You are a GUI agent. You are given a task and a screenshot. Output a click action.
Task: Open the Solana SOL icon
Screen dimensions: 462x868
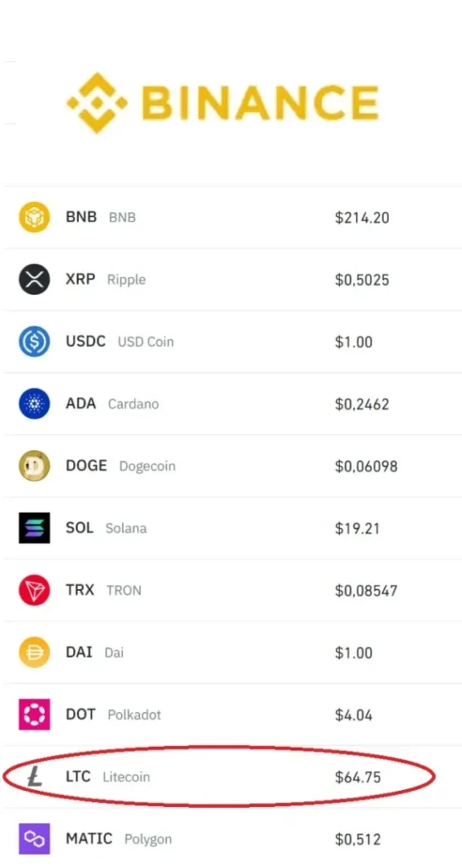34,527
